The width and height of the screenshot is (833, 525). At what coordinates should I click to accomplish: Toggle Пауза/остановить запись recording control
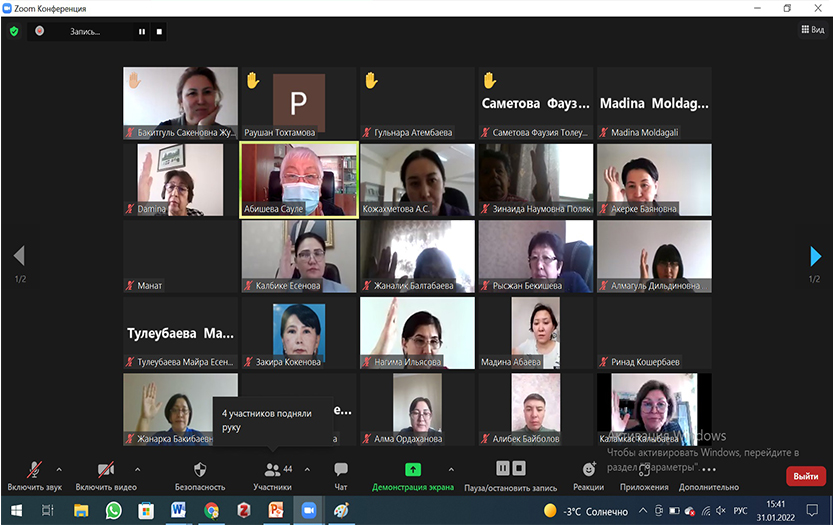[x=511, y=469]
